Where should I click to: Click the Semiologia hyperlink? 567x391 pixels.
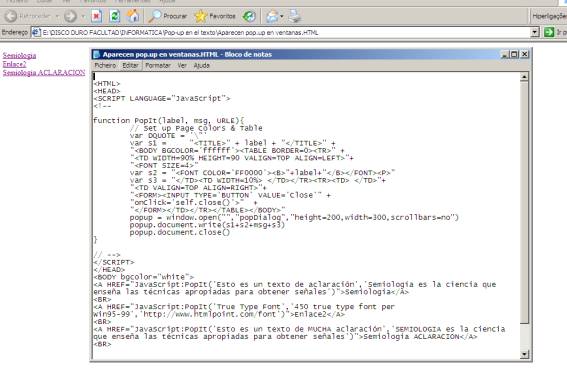[x=19, y=55]
